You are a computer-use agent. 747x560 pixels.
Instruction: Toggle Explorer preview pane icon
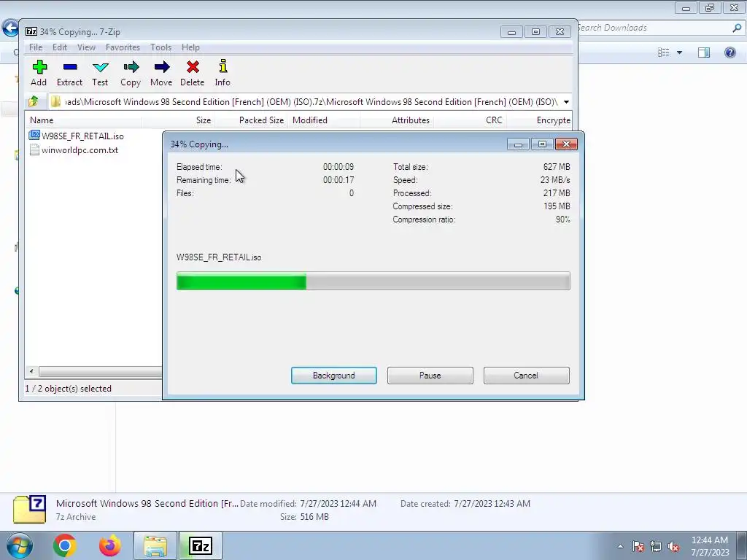[x=704, y=52]
